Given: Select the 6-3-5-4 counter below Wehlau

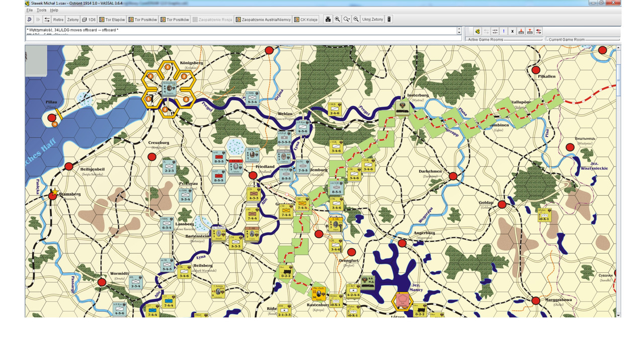Looking at the screenshot, I should click(284, 138).
